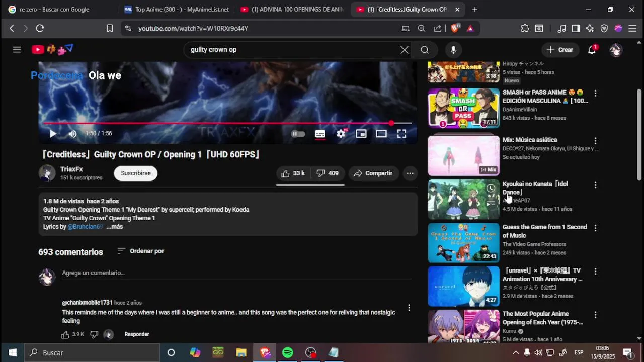Open @chanixmobile1731 commenter profile

coord(87,303)
